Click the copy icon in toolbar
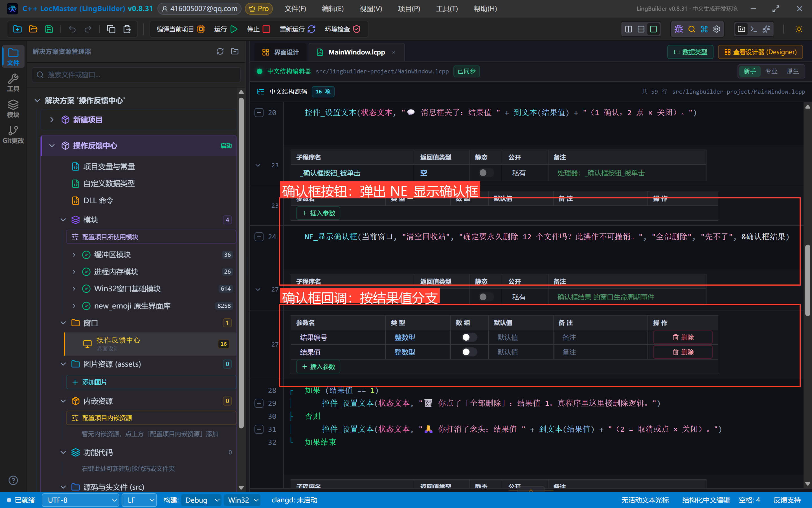Viewport: 812px width, 508px height. [x=111, y=29]
